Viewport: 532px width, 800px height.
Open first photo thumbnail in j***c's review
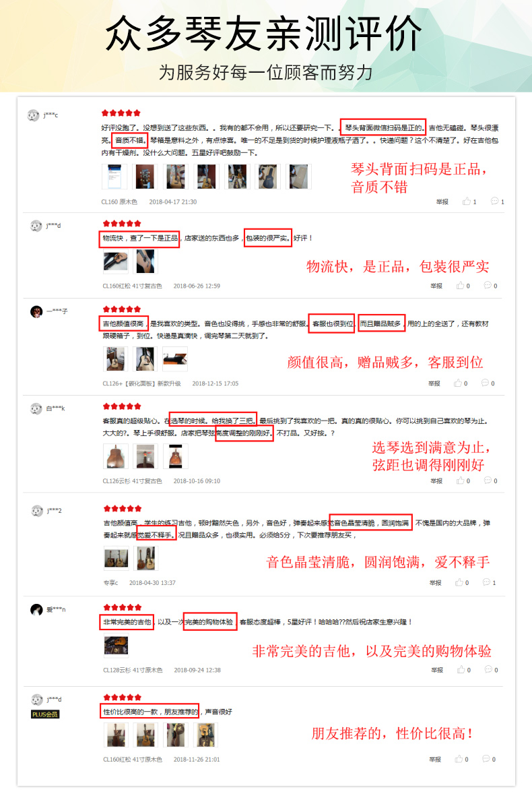tap(114, 177)
